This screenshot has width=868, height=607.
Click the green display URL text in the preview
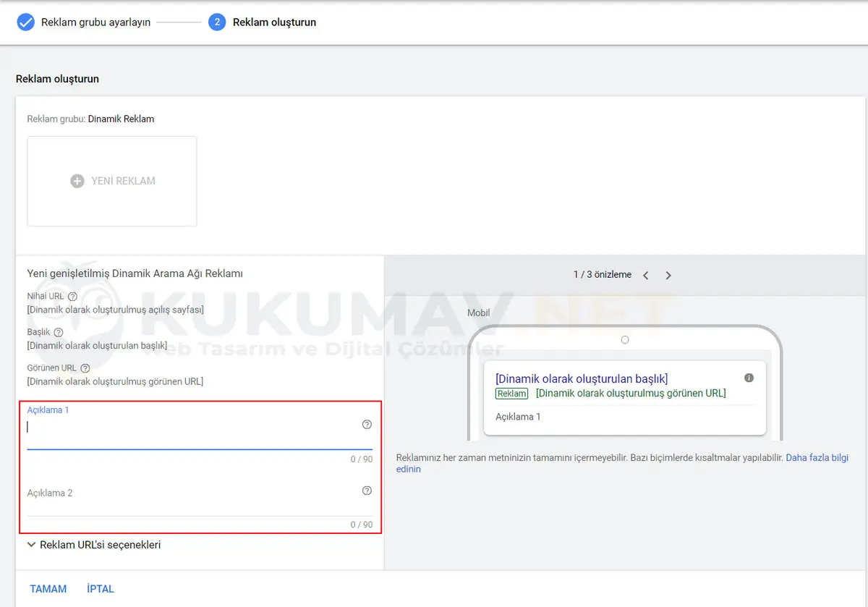coord(631,394)
